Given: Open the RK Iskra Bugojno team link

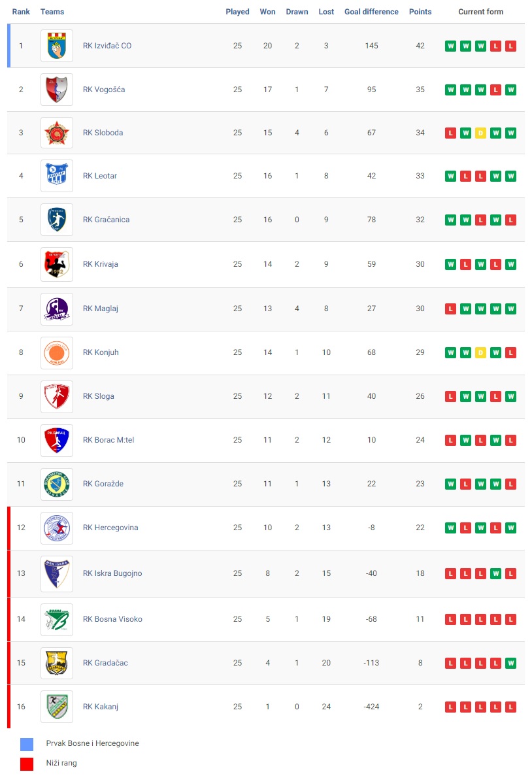Looking at the screenshot, I should tap(112, 573).
